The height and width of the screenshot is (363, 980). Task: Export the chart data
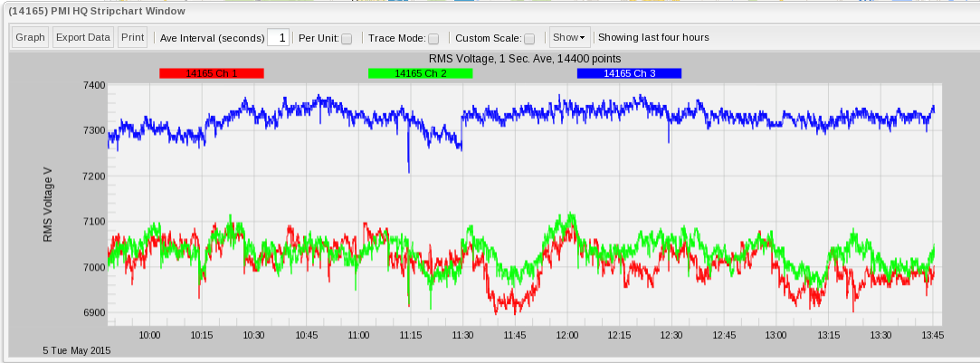(82, 38)
